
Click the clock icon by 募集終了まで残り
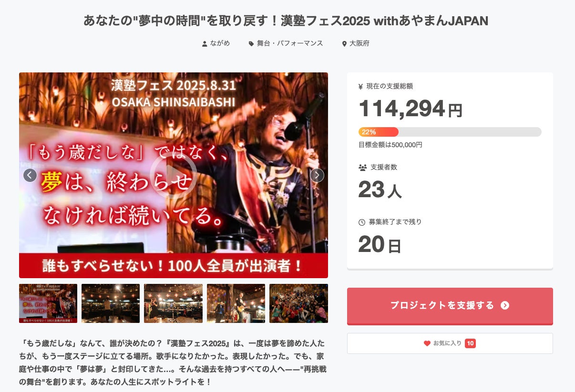(x=362, y=222)
